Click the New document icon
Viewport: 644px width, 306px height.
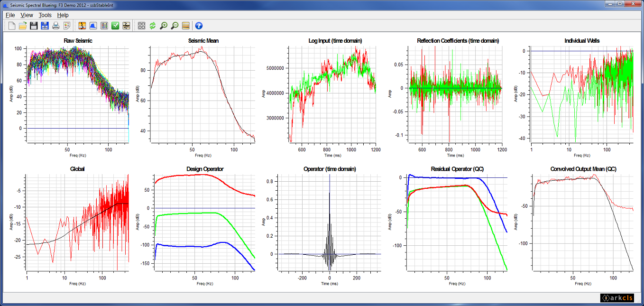click(12, 26)
